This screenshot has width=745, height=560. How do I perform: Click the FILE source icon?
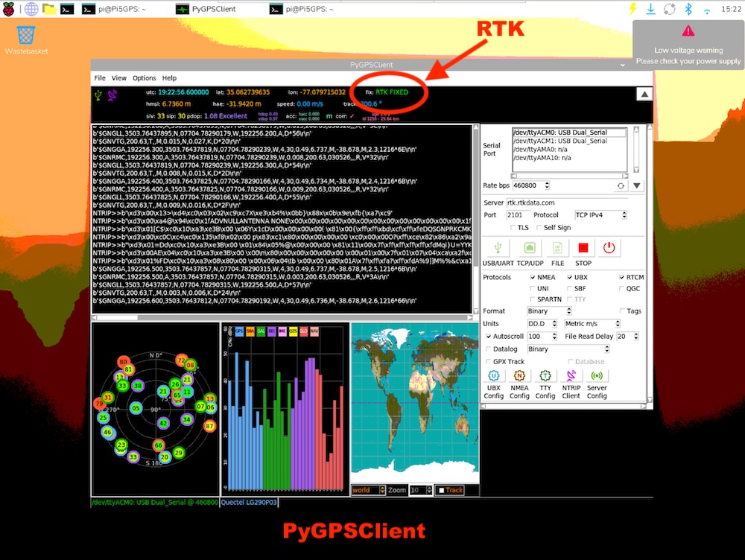[557, 248]
